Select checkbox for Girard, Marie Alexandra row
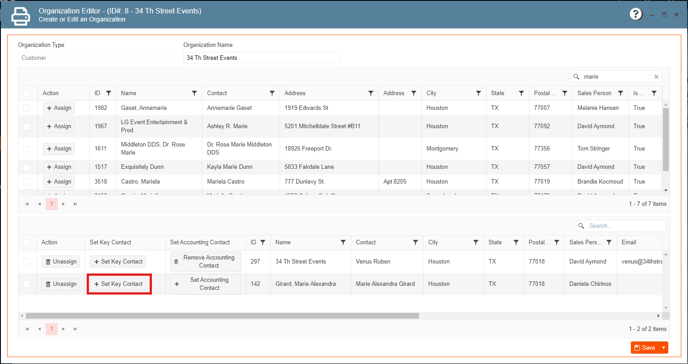The height and width of the screenshot is (364, 688). click(x=26, y=284)
